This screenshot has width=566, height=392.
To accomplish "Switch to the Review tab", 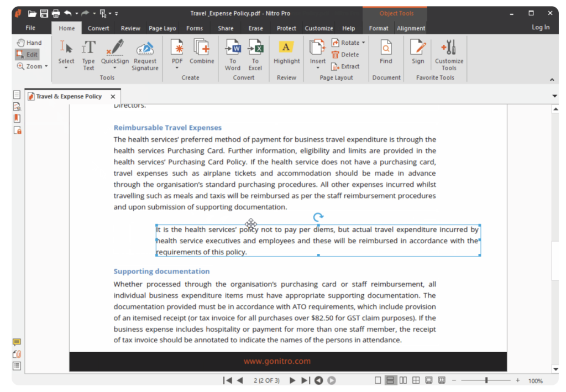I will 130,28.
